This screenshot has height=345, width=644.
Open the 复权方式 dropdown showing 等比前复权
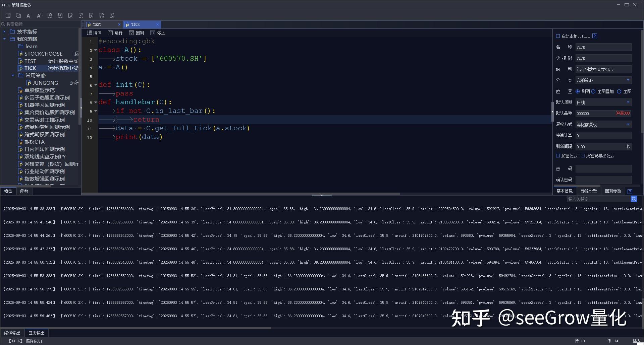tap(628, 124)
